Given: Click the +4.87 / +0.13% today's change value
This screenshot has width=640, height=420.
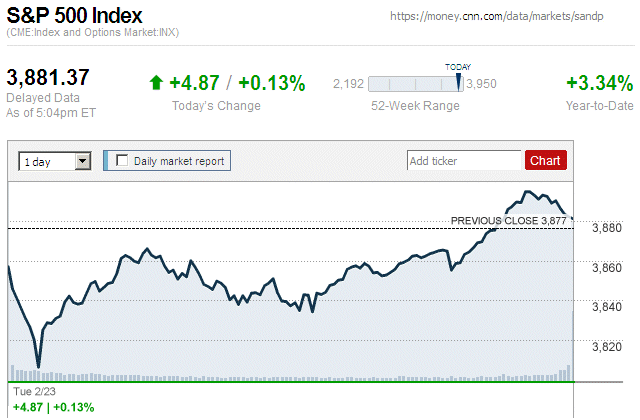Looking at the screenshot, I should click(x=236, y=83).
